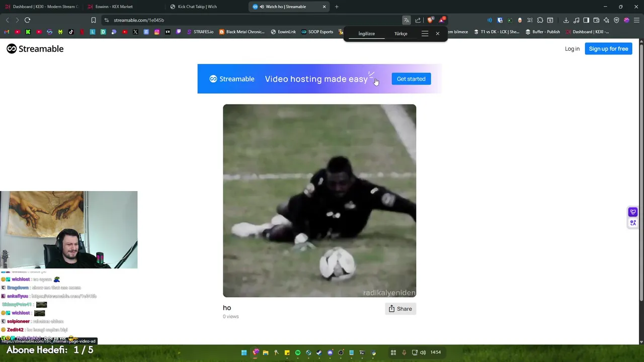Go back with the browser back arrow
Image resolution: width=644 pixels, height=362 pixels.
[7, 20]
